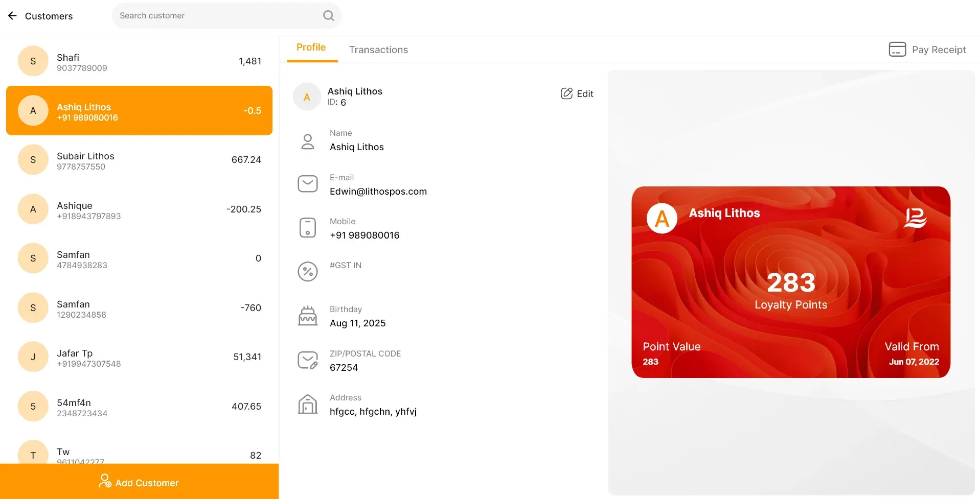The image size is (980, 499).
Task: Click the search magnifier icon
Action: (329, 16)
